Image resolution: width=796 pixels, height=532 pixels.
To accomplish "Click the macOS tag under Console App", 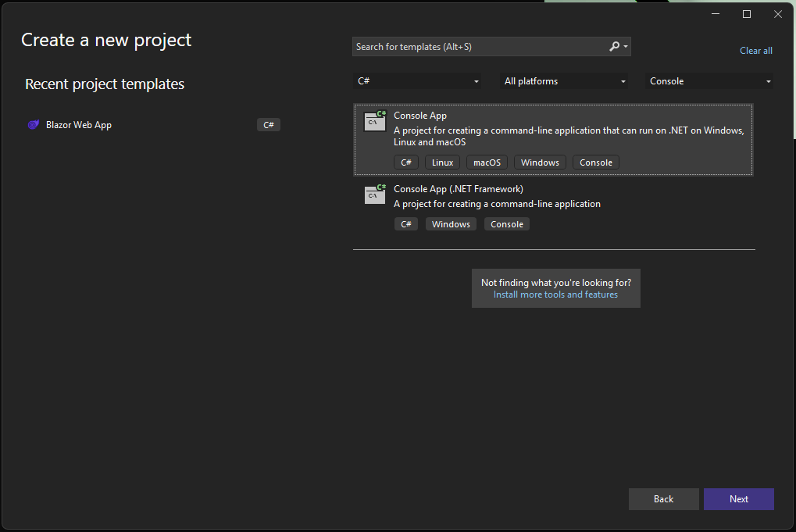I will click(x=487, y=162).
